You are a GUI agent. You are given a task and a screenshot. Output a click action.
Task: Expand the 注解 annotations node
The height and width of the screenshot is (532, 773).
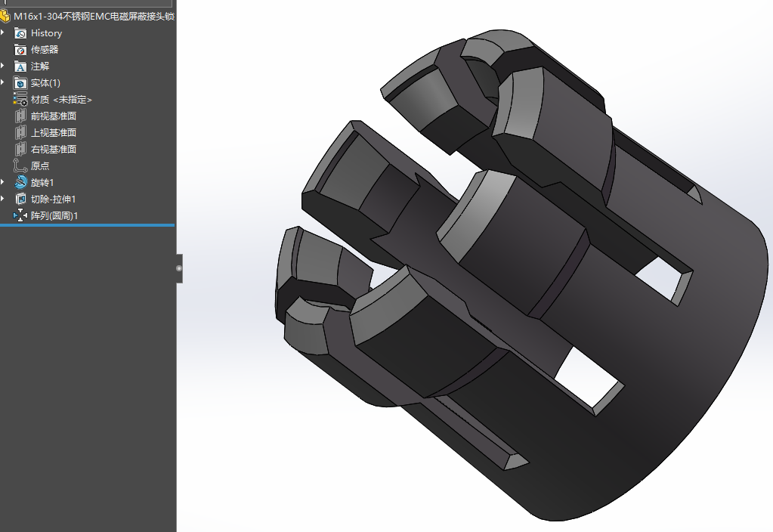(x=2, y=66)
